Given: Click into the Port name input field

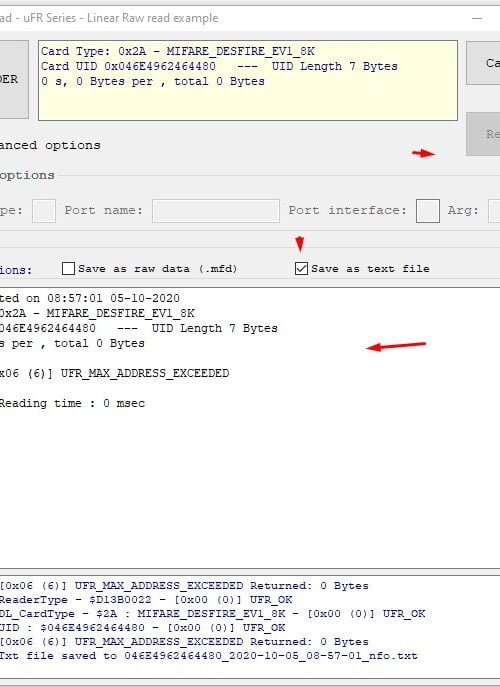Looking at the screenshot, I should pos(216,211).
